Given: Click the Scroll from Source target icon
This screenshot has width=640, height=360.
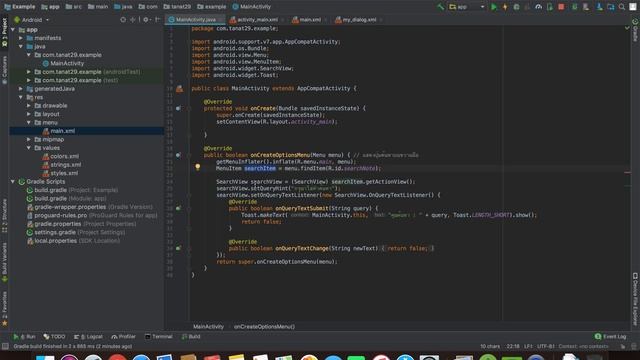Looking at the screenshot, I should [123, 19].
